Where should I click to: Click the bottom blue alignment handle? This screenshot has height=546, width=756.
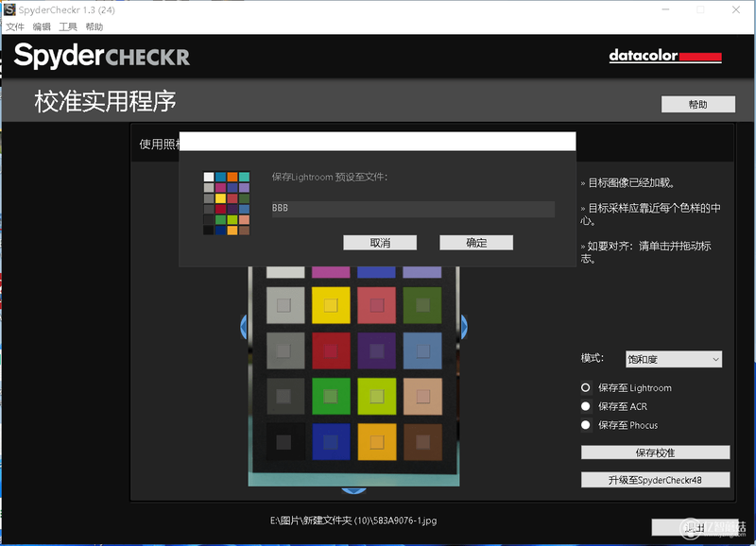pyautogui.click(x=353, y=490)
